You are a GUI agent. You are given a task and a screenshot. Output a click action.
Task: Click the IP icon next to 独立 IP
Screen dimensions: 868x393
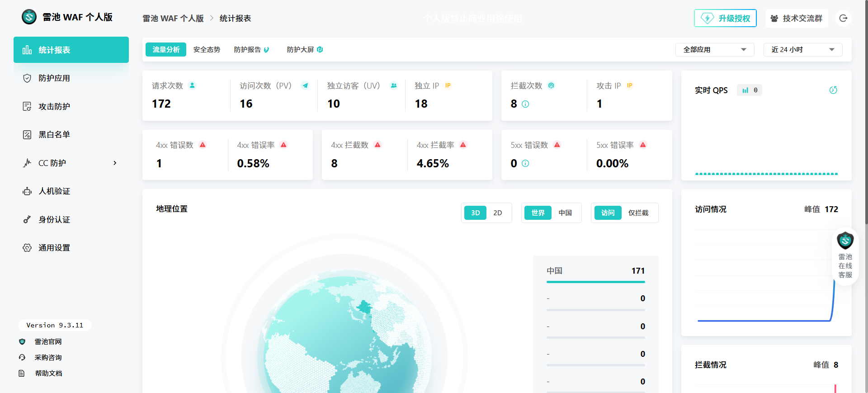pyautogui.click(x=448, y=85)
